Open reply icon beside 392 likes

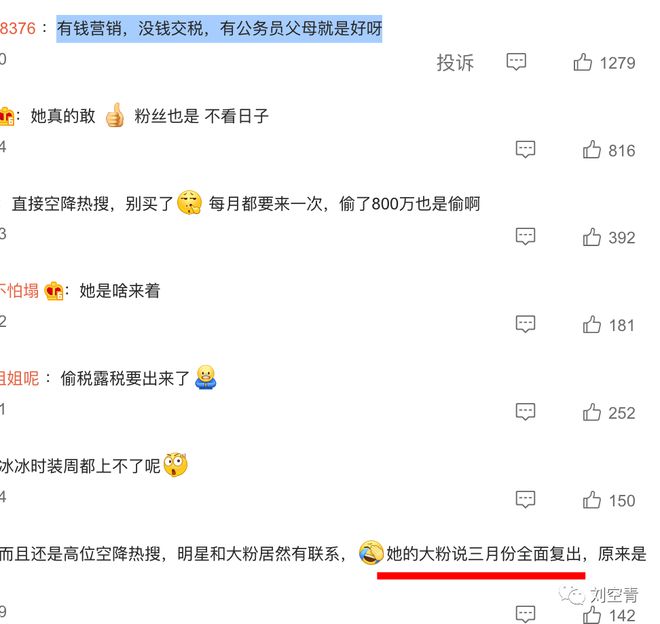525,237
